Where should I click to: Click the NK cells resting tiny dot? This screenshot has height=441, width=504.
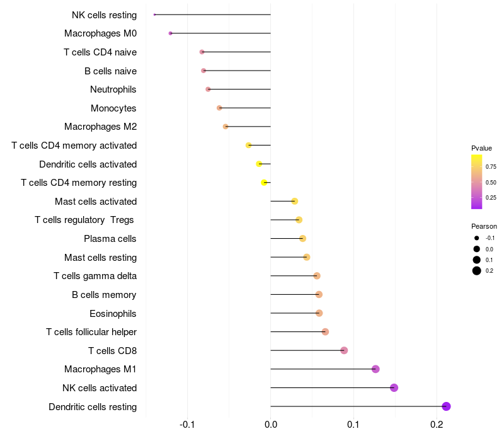coord(155,14)
